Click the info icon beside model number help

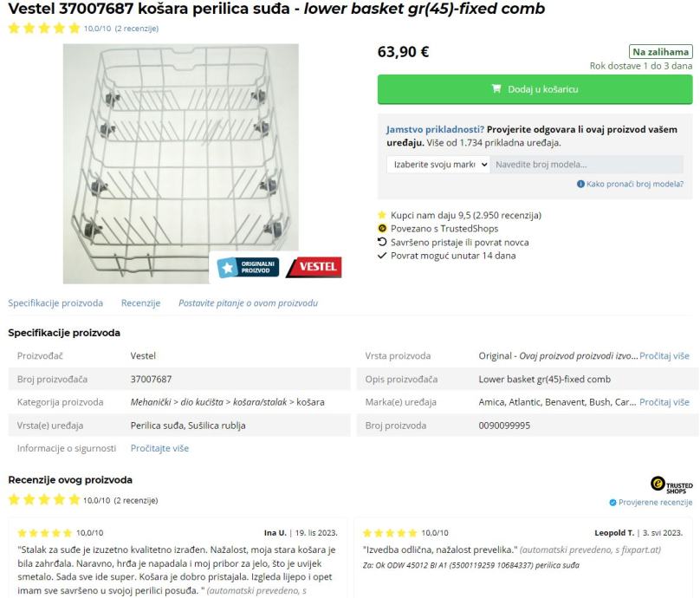pyautogui.click(x=580, y=184)
